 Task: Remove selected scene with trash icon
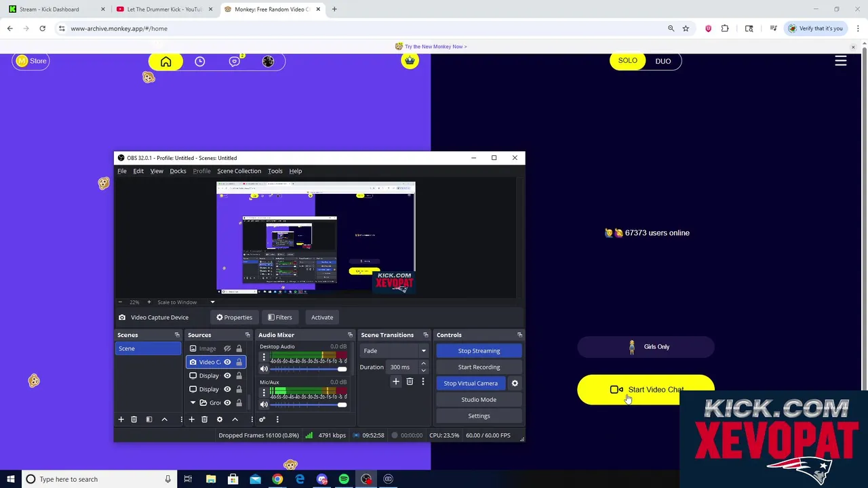(x=134, y=420)
